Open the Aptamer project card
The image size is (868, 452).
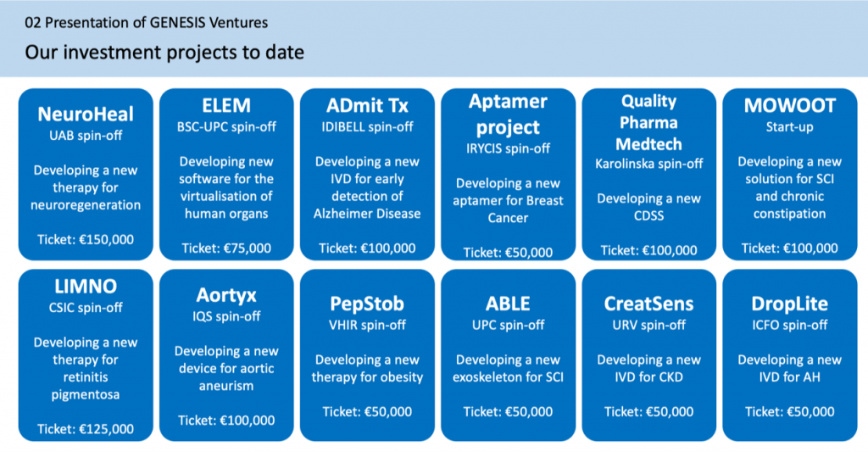pos(507,174)
